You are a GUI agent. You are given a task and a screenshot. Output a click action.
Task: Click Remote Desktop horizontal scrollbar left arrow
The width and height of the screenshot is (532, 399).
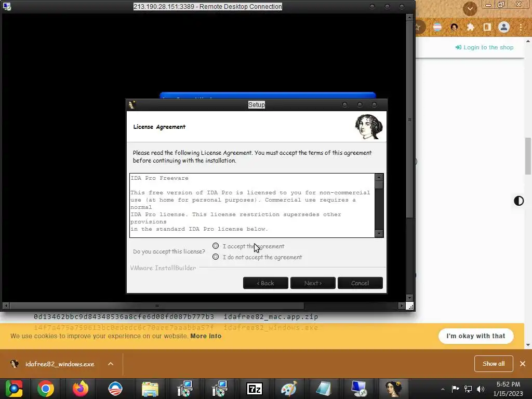point(6,305)
